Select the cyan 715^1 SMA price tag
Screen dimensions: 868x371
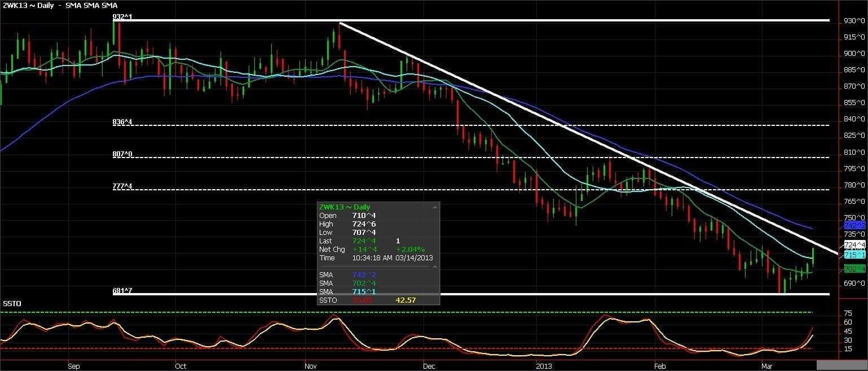pos(854,255)
